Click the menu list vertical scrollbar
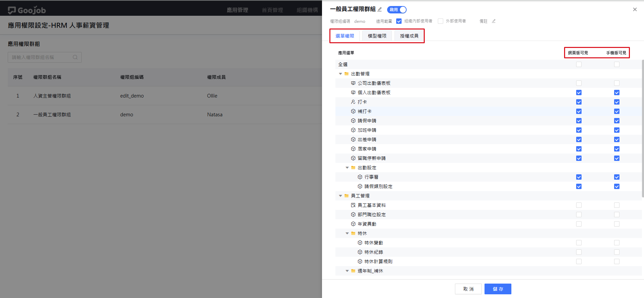644x298 pixels. [643, 128]
